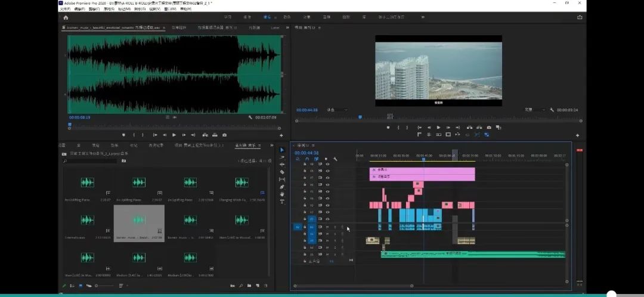Click the Home icon in the top bar
This screenshot has width=644, height=297.
66,17
